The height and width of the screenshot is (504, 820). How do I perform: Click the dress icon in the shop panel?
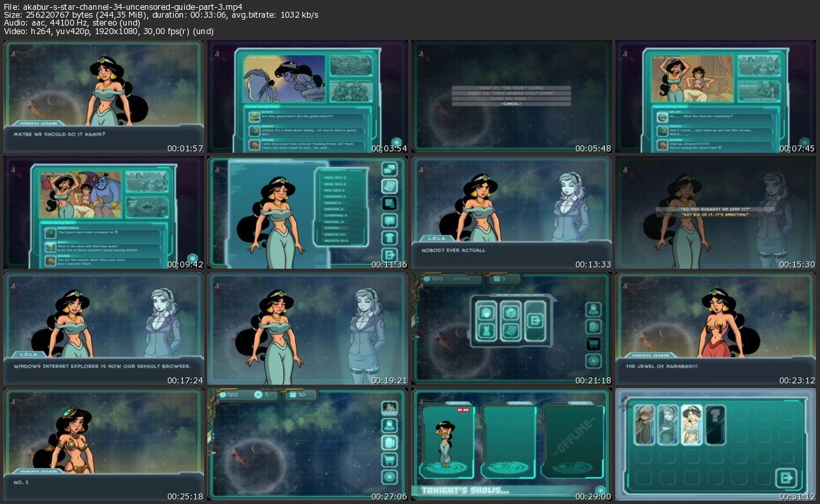[486, 331]
